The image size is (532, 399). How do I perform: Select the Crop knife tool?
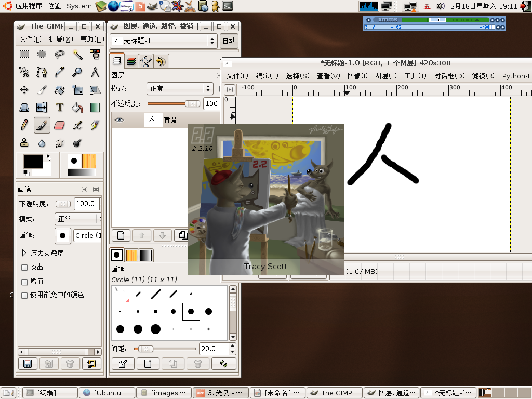pos(42,89)
